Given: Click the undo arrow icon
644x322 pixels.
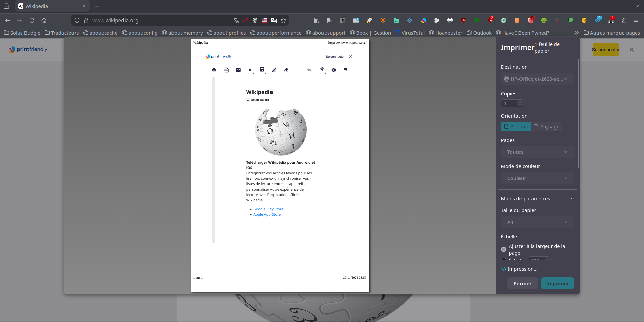Looking at the screenshot, I should (x=309, y=70).
